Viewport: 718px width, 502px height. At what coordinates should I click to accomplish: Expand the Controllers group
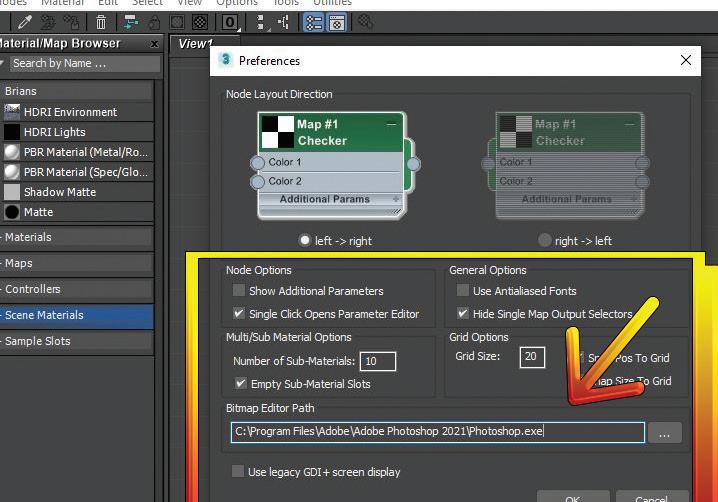[x=76, y=289]
